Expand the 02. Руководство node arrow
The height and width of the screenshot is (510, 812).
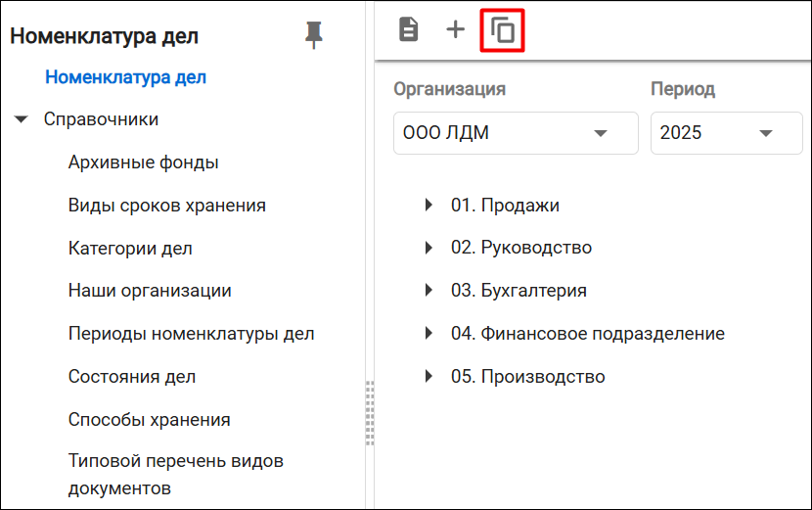[429, 248]
